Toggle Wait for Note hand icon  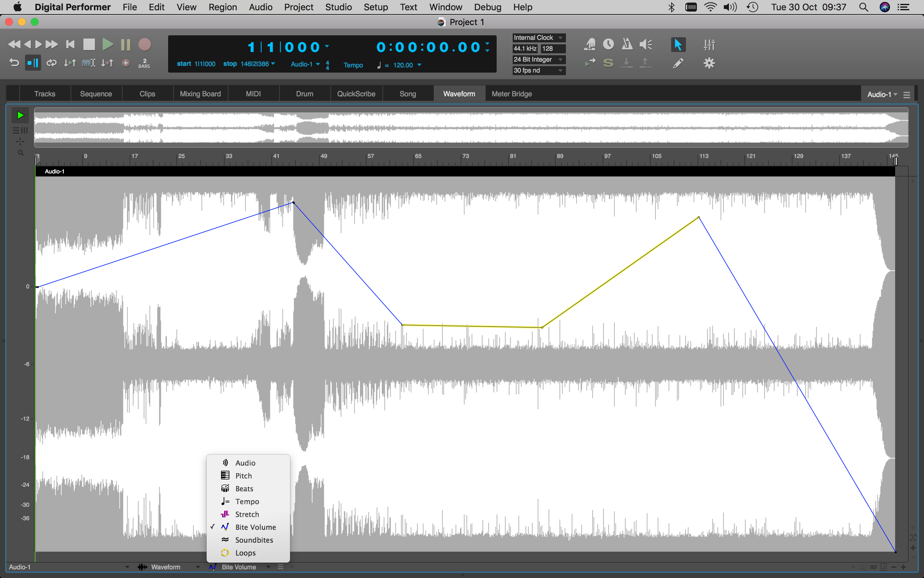point(590,44)
